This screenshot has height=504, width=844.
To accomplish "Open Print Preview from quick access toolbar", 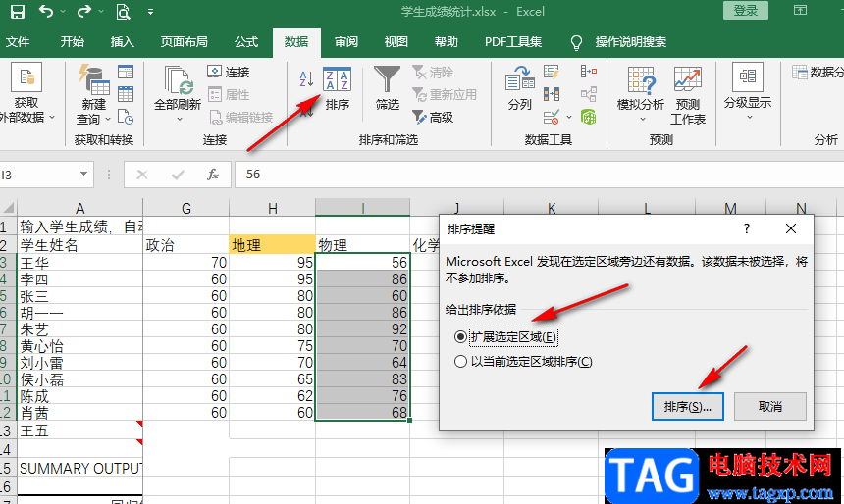I will (124, 12).
